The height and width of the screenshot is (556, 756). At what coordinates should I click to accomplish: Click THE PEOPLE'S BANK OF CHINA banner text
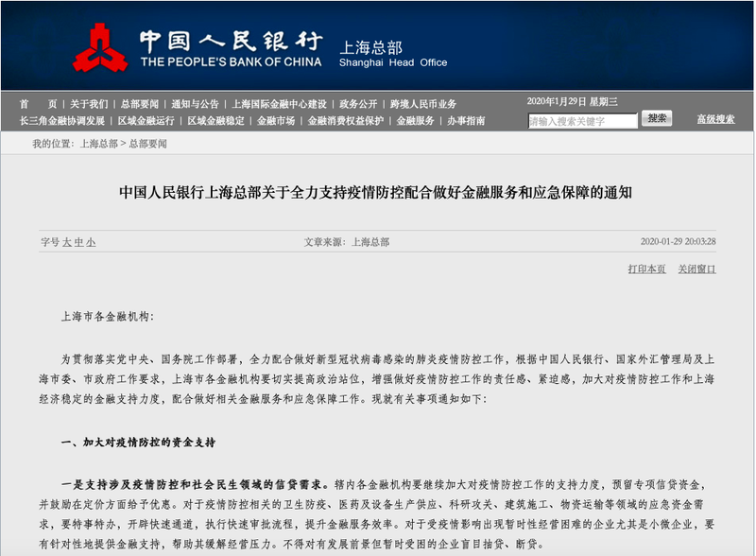[x=231, y=61]
